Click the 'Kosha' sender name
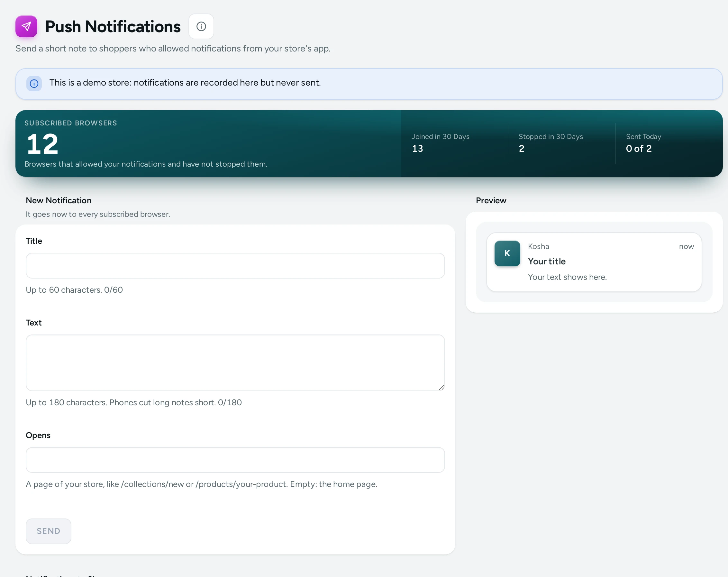 point(538,246)
